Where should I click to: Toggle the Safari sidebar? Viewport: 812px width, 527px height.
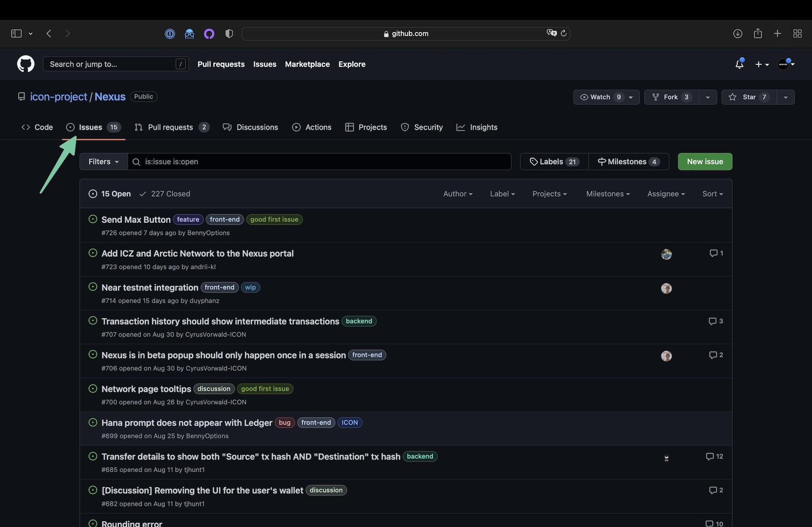pyautogui.click(x=16, y=33)
